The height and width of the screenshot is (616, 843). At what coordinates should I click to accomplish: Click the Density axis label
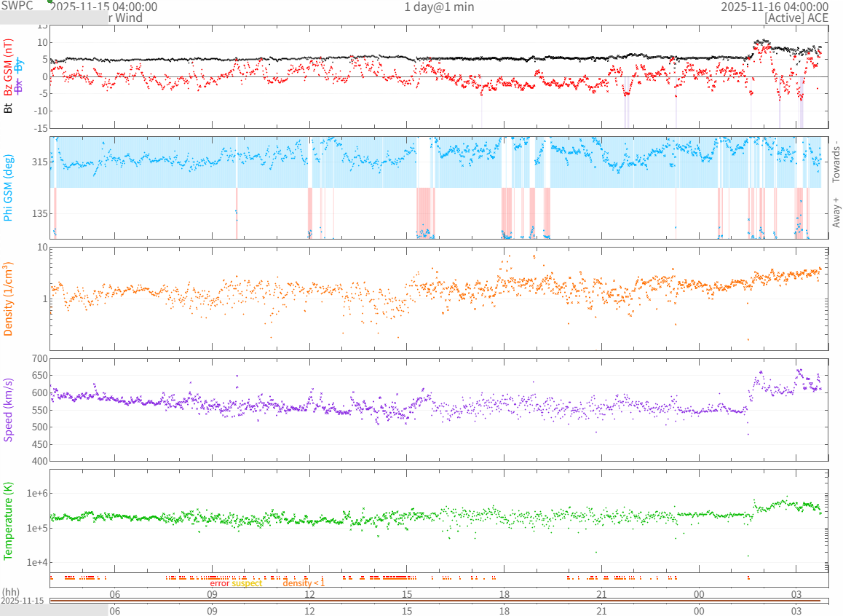point(9,299)
